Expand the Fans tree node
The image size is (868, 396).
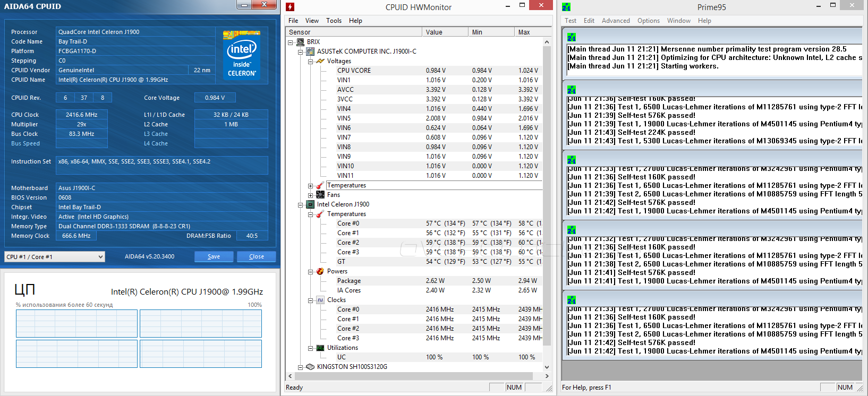(x=311, y=195)
